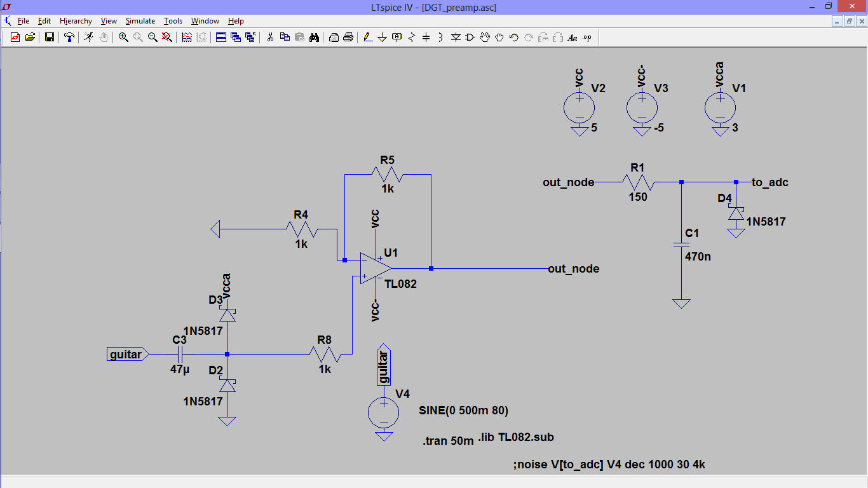Save the schematic with the floppy icon
868x488 pixels.
pos(50,37)
